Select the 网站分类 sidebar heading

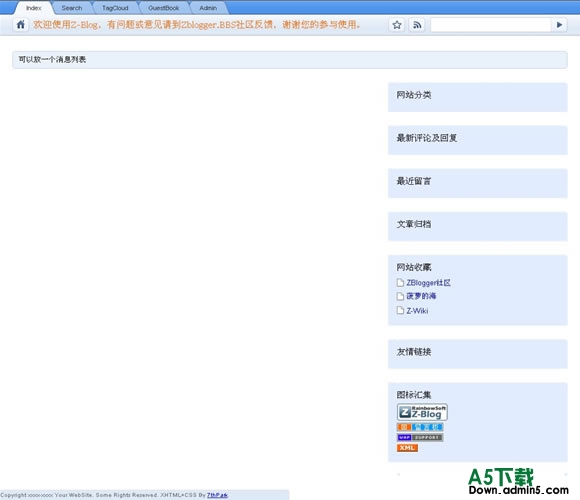coord(414,95)
